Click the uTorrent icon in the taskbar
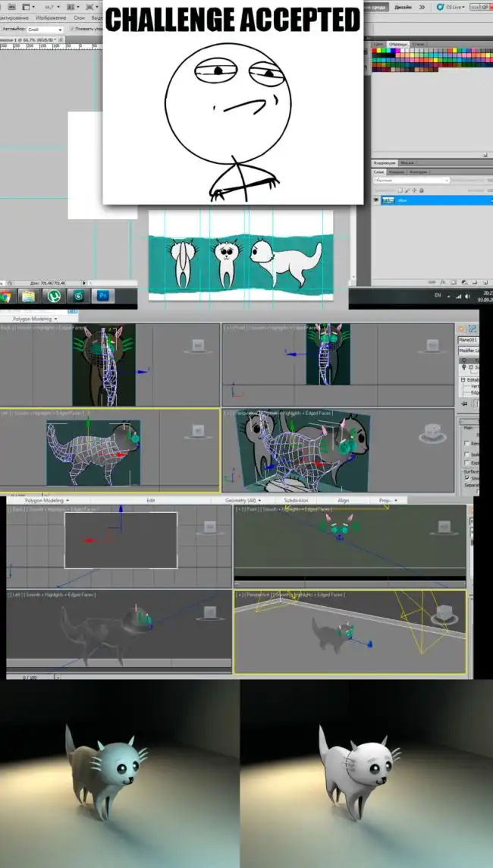This screenshot has height=868, width=493. tap(53, 296)
